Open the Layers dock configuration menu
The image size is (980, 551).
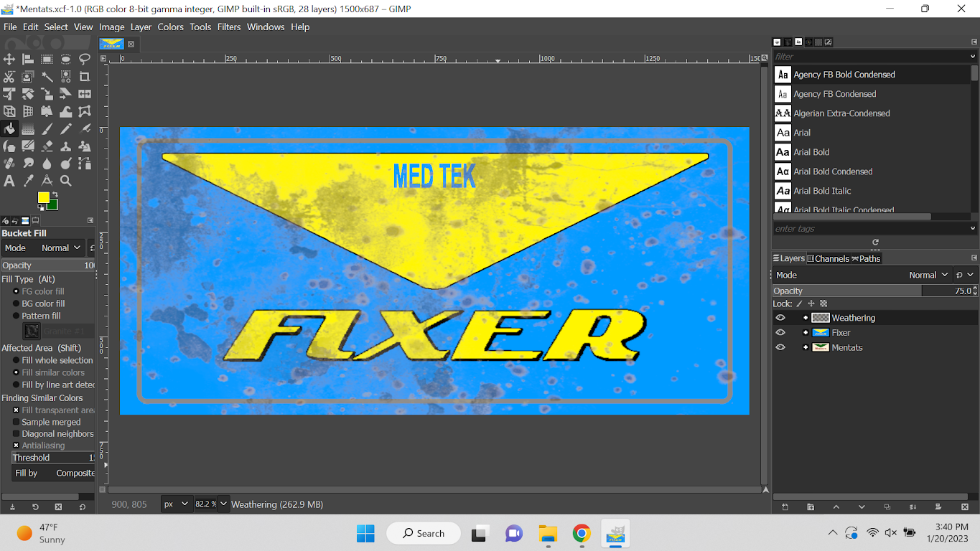[974, 258]
